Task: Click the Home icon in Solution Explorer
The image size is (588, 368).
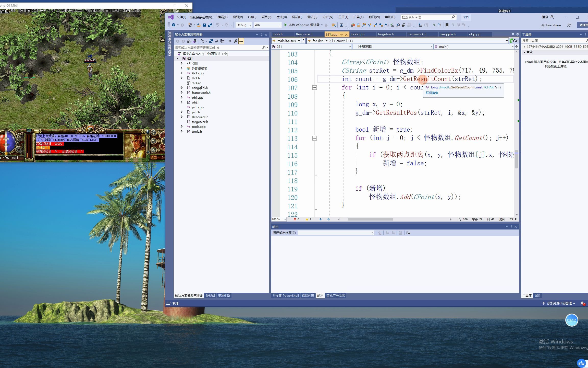Action: tap(189, 41)
